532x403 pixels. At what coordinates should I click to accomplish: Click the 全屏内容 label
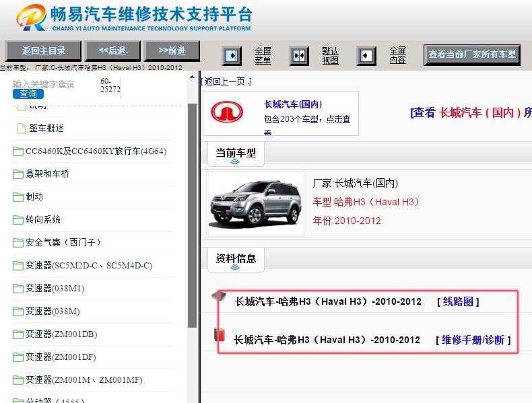point(397,56)
